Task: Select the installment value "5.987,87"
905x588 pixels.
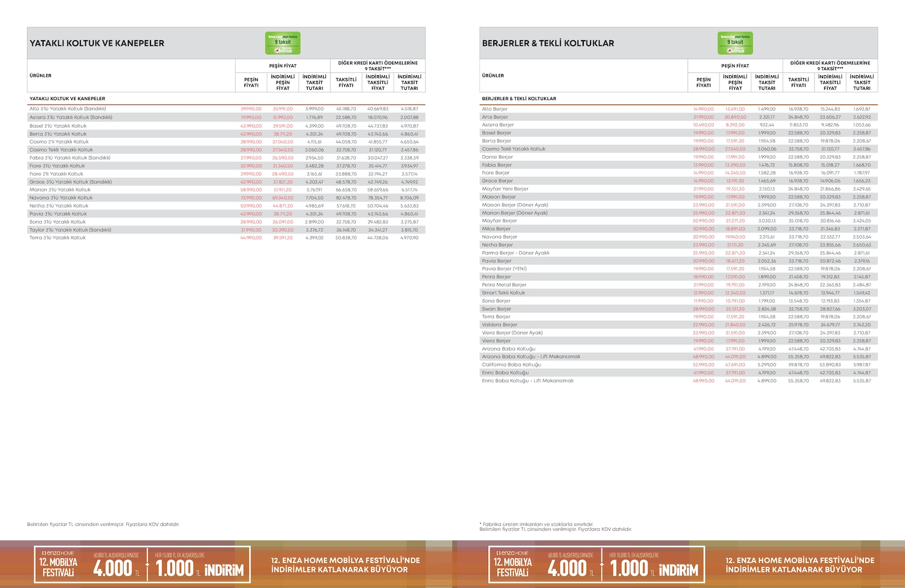Action: click(x=862, y=365)
